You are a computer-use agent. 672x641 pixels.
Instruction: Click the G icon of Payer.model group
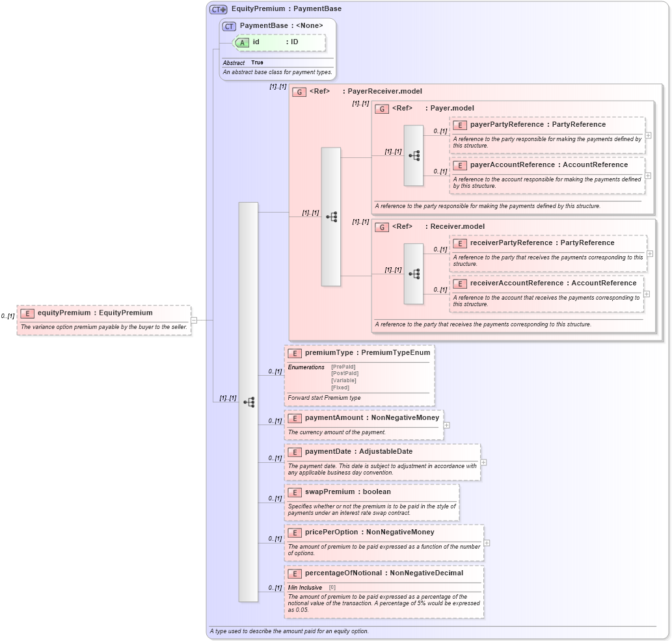[x=382, y=109]
